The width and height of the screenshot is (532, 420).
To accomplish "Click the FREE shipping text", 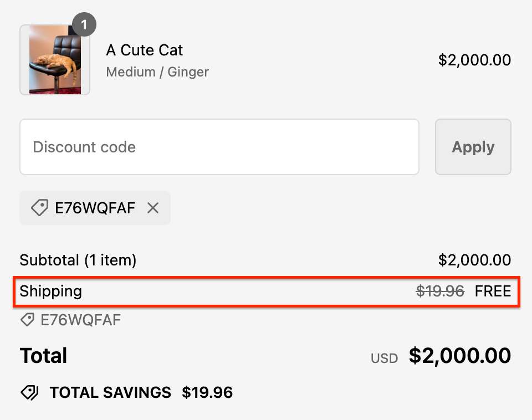I will point(493,291).
